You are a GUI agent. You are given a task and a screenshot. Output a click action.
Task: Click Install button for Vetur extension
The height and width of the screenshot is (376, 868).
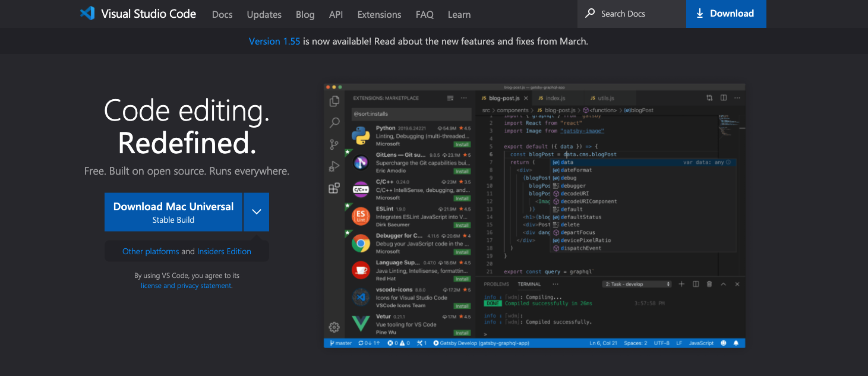[x=462, y=333]
